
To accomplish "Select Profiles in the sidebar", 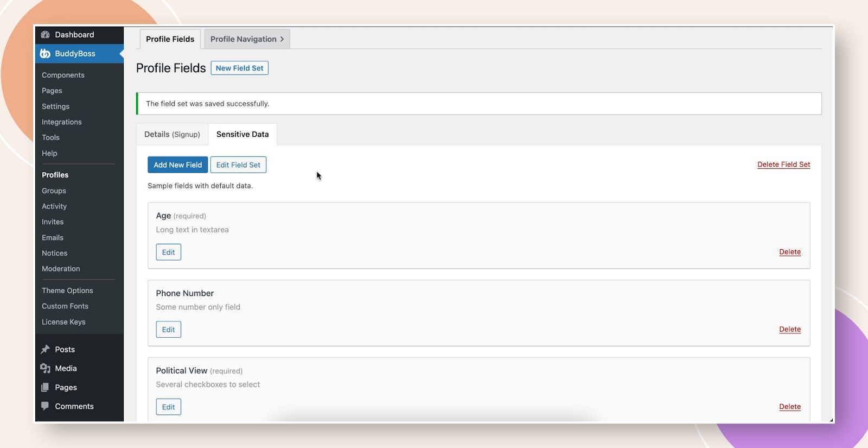I will click(x=55, y=175).
